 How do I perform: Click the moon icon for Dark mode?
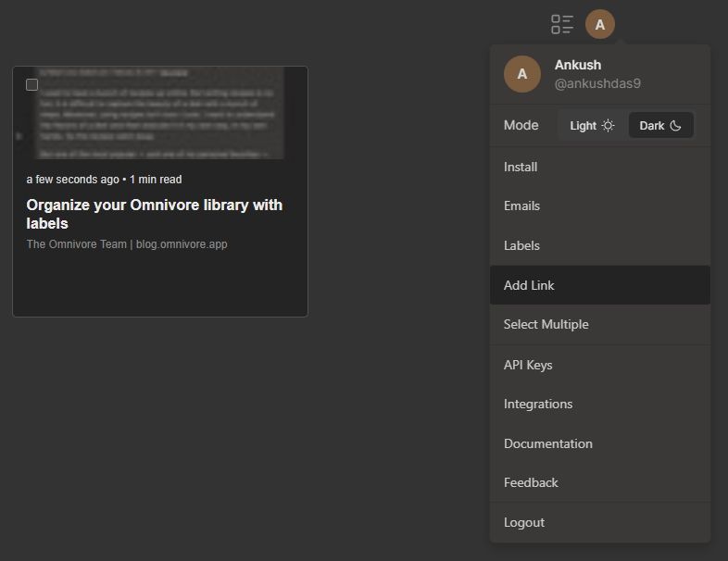pos(675,126)
